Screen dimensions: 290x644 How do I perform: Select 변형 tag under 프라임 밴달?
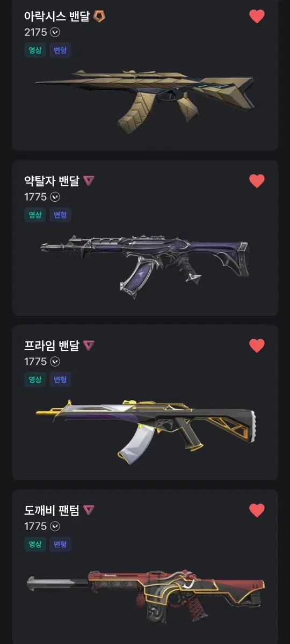(61, 379)
